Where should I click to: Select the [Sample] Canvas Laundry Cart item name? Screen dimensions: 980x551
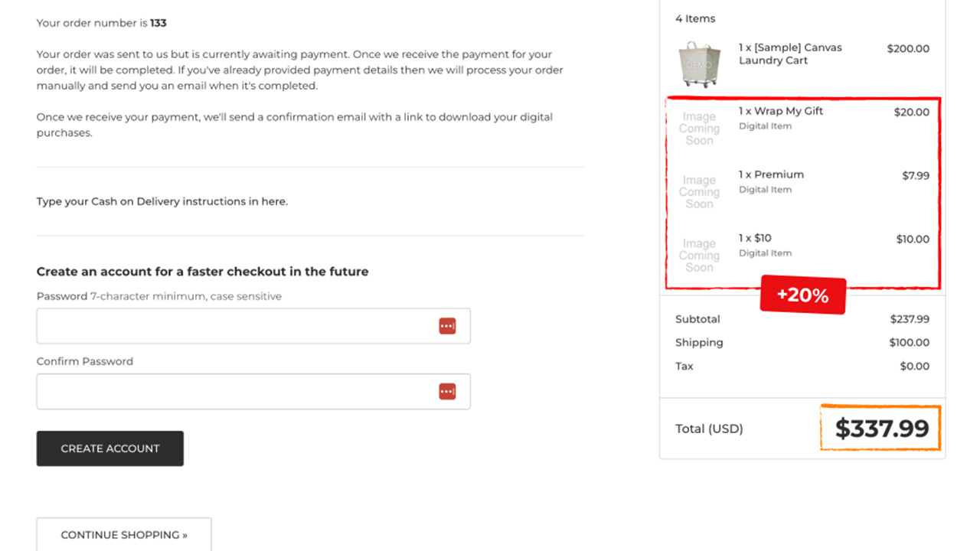coord(789,54)
